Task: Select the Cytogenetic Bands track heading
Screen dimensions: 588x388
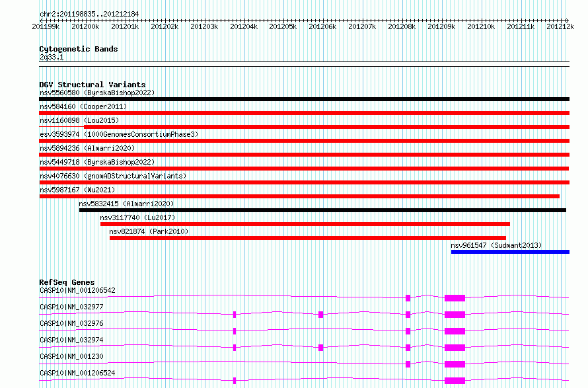Action: tap(79, 49)
